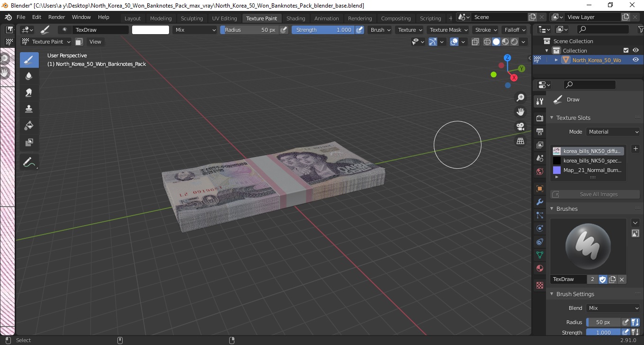Open the Modifiers wrench tab

pos(539,202)
